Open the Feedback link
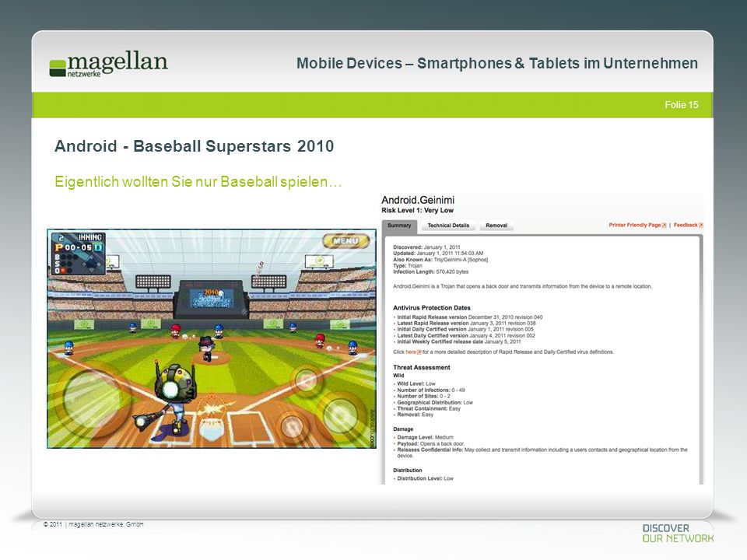This screenshot has height=560, width=747. point(686,226)
